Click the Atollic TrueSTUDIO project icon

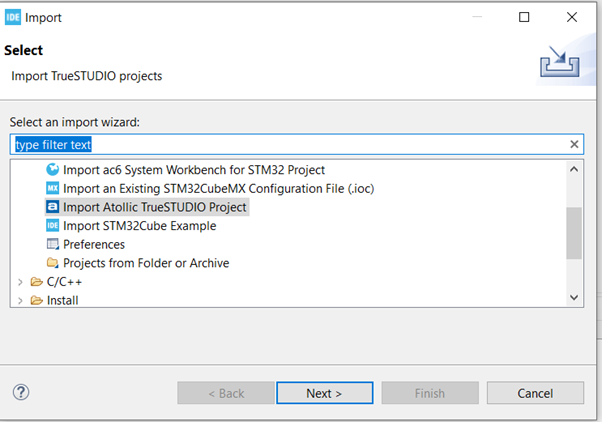pyautogui.click(x=53, y=207)
